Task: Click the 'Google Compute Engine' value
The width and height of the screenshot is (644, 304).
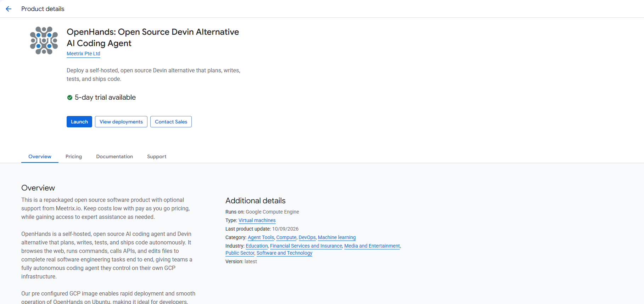Action: click(273, 212)
